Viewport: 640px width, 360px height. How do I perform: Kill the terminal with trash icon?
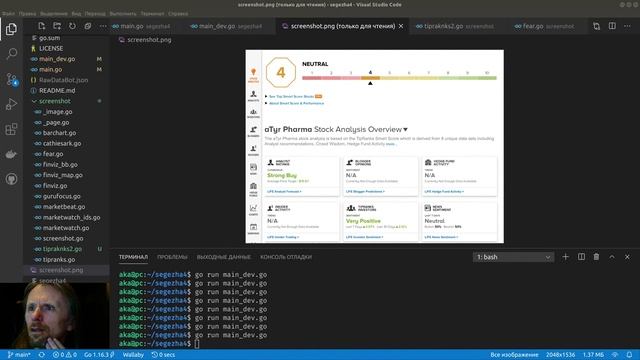[x=596, y=257]
